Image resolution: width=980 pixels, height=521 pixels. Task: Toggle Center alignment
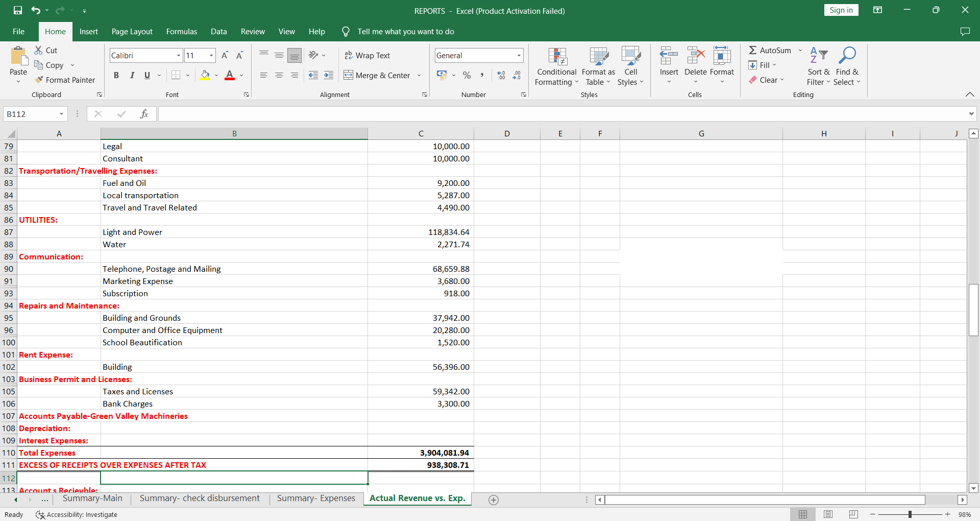pyautogui.click(x=279, y=75)
